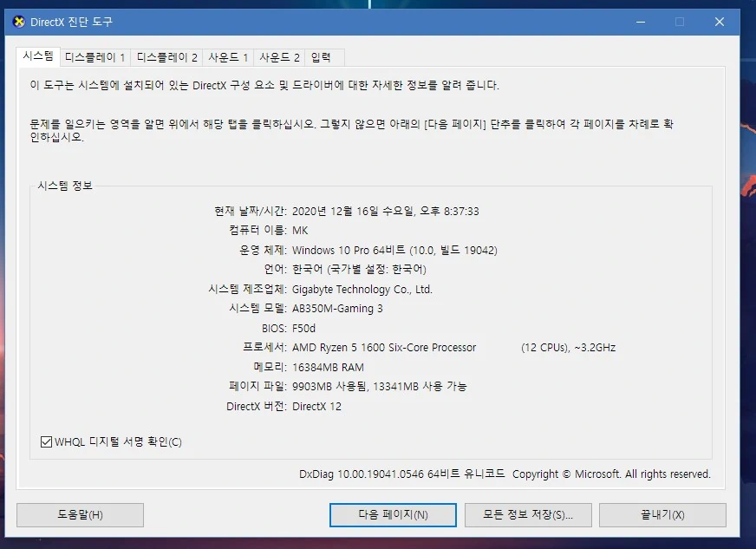Click the 다음 페이지(N) button
Image resolution: width=756 pixels, height=549 pixels.
(392, 514)
